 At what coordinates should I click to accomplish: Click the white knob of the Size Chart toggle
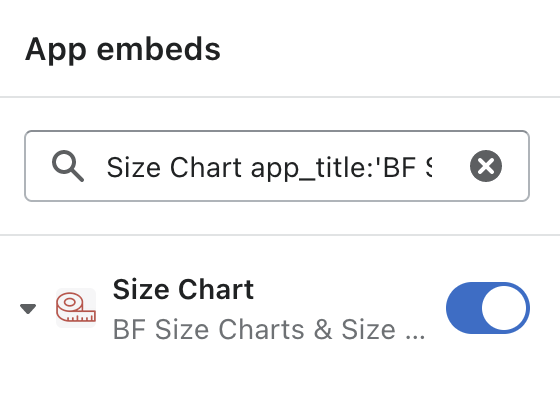(504, 308)
